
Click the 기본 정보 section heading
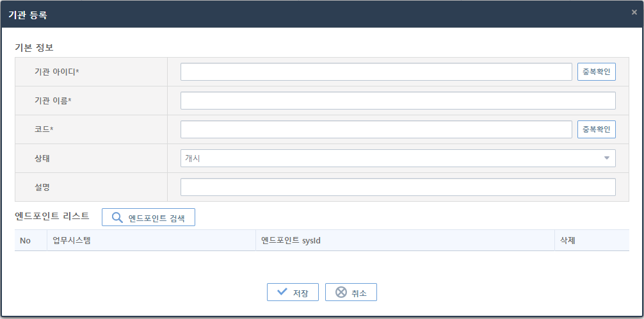coord(34,47)
